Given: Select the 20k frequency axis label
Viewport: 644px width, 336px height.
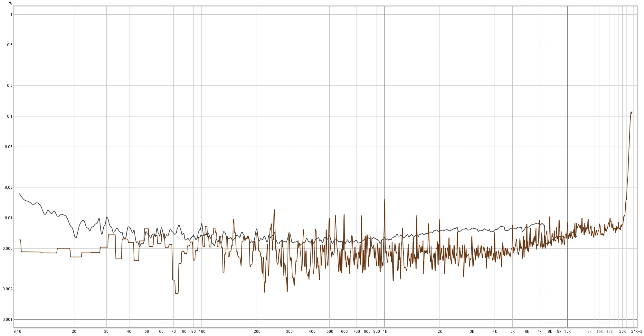Looking at the screenshot, I should point(623,331).
